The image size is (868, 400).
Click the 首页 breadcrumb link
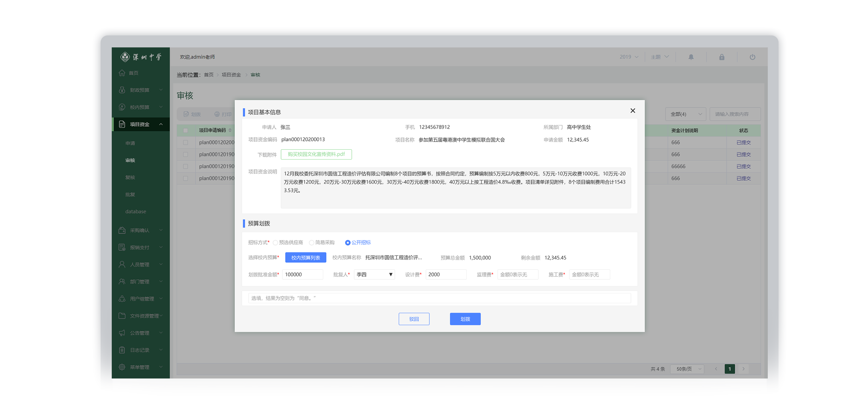point(209,75)
